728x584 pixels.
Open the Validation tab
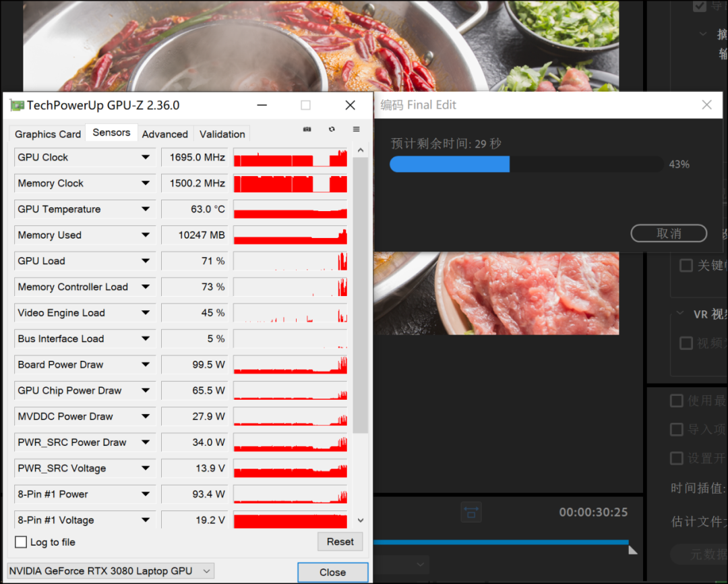coord(222,134)
